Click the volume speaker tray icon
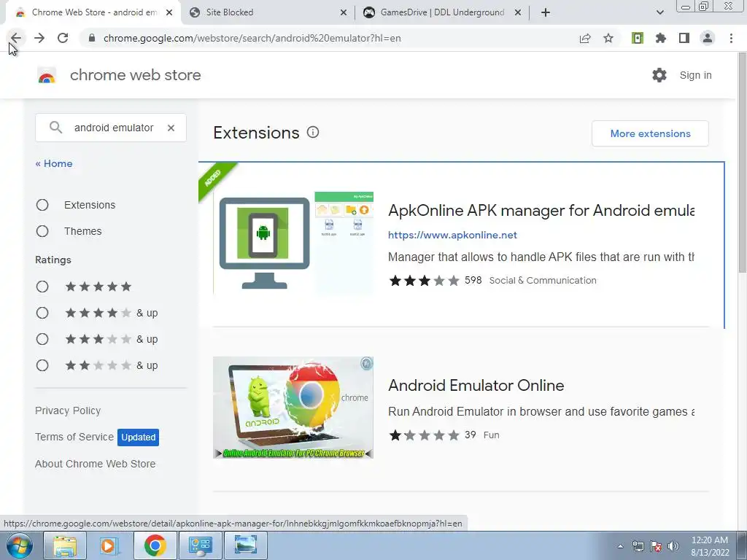The height and width of the screenshot is (560, 747). (673, 546)
